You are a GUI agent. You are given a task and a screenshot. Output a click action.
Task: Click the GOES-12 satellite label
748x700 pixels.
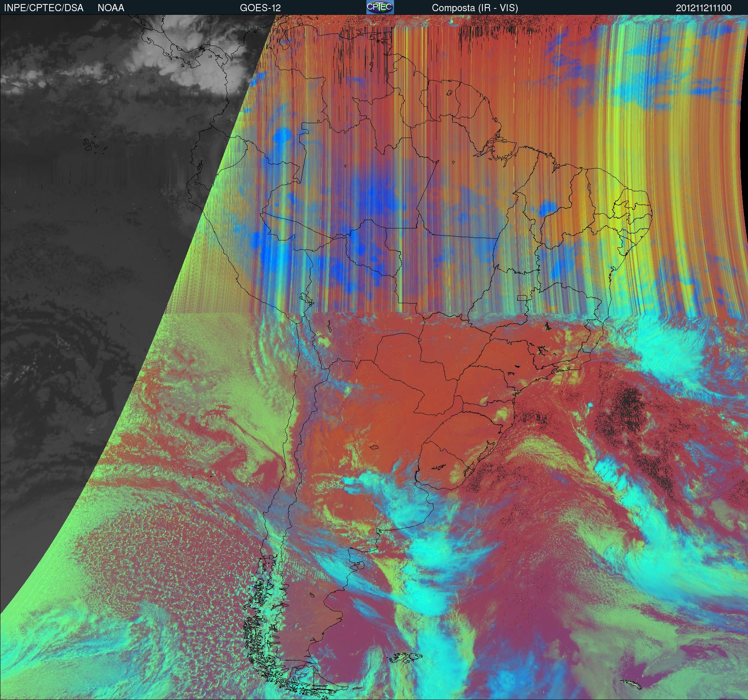click(x=260, y=8)
